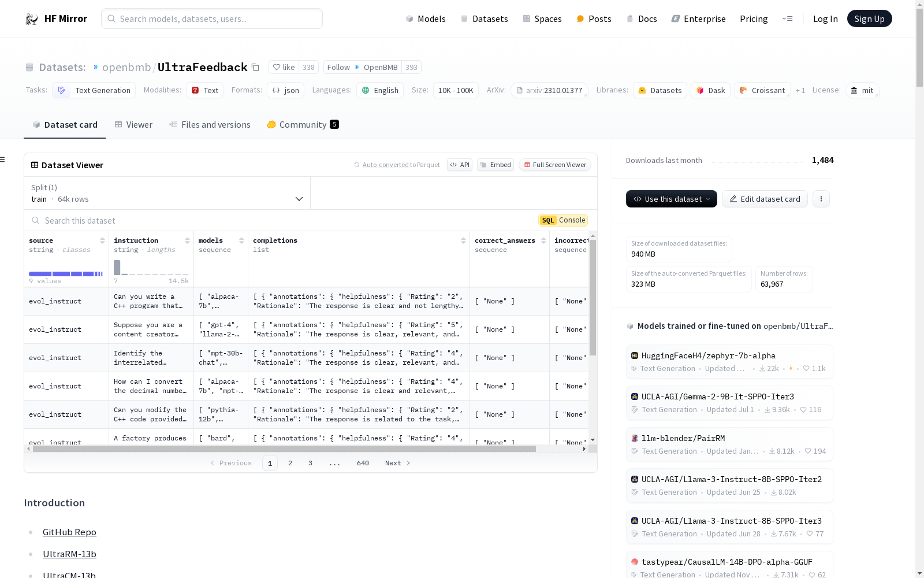Go to Models in the top navigation

(x=426, y=18)
